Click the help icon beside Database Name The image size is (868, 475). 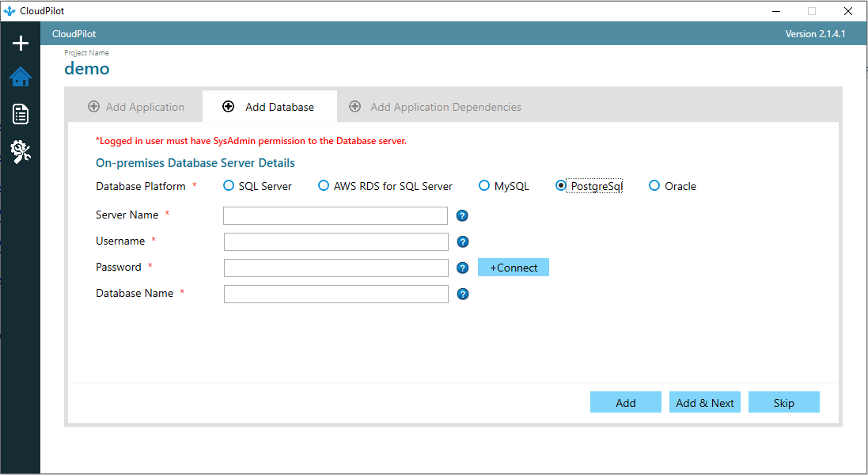[x=463, y=294]
